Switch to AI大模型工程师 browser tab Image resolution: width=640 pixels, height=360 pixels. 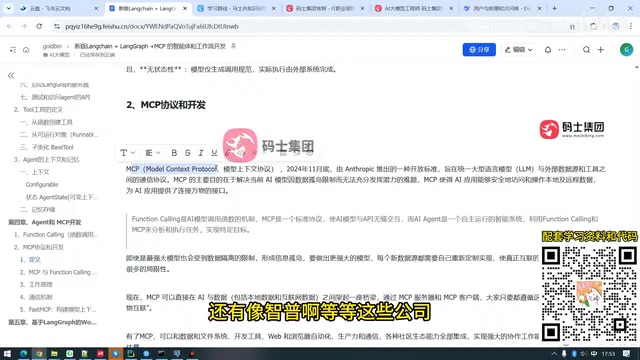click(414, 8)
